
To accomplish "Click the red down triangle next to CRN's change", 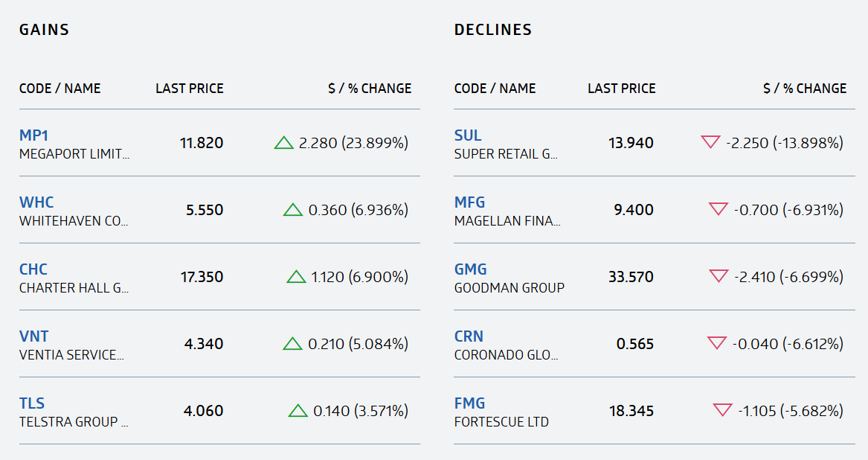I will pyautogui.click(x=716, y=343).
